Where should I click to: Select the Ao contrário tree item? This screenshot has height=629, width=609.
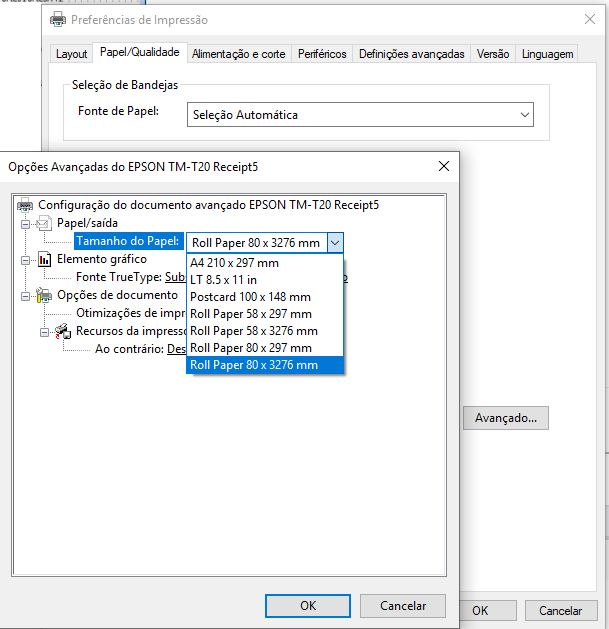[x=130, y=349]
